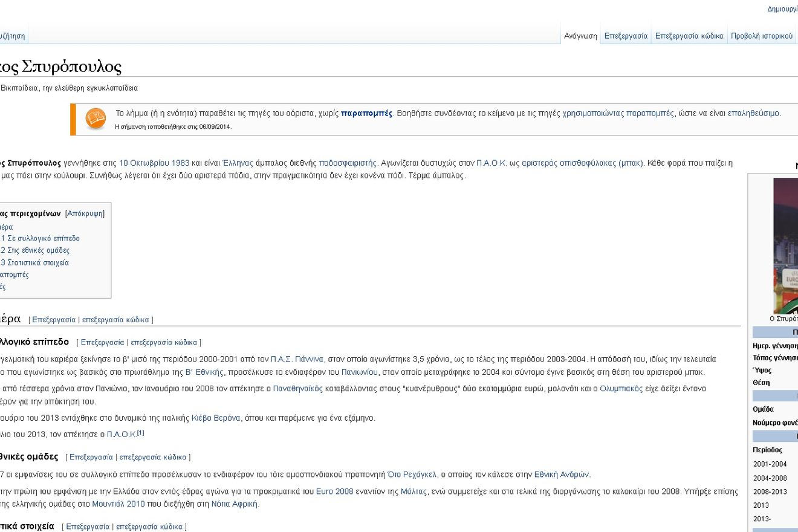Screen dimensions: 798x532
Task: Select the Επεξεργασία κώδικα tab
Action: (689, 36)
